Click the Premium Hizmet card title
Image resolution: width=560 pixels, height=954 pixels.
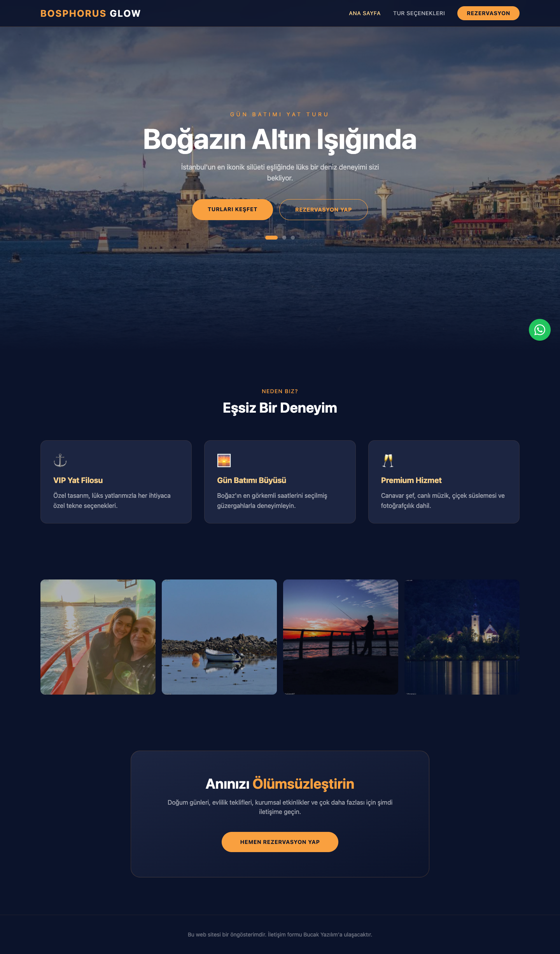pyautogui.click(x=411, y=480)
